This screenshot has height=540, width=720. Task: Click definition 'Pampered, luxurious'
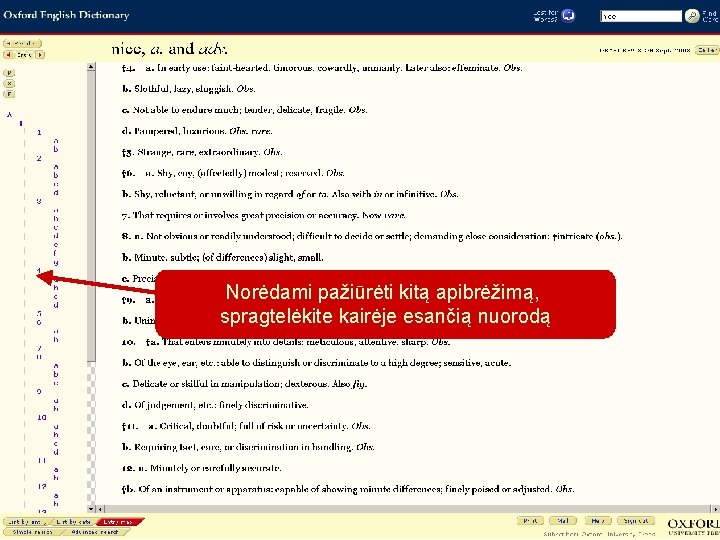[197, 131]
